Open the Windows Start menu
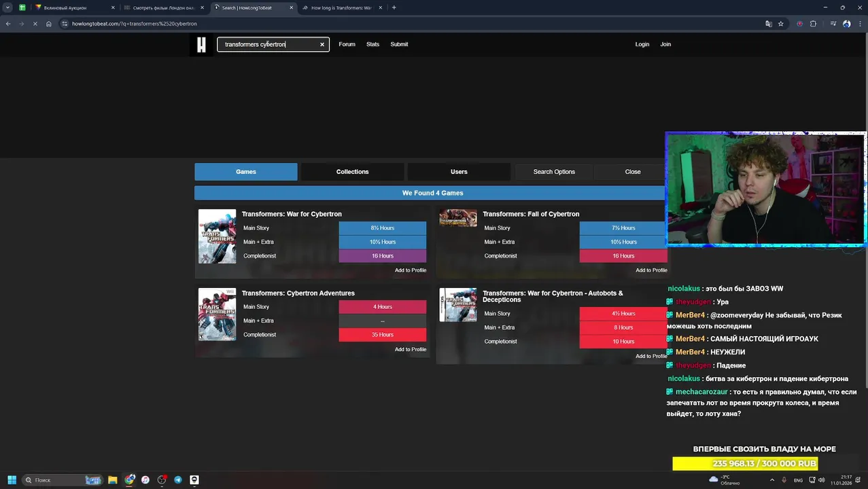The width and height of the screenshot is (868, 489). tap(12, 480)
